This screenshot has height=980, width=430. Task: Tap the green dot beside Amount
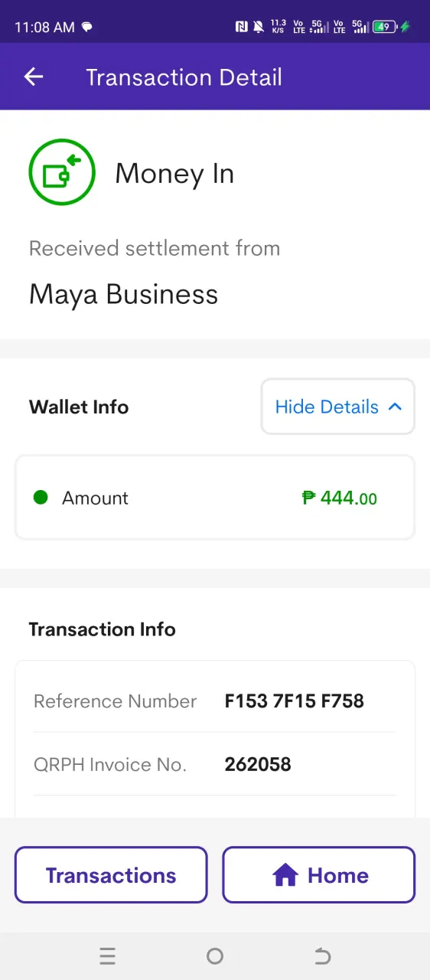tap(41, 498)
